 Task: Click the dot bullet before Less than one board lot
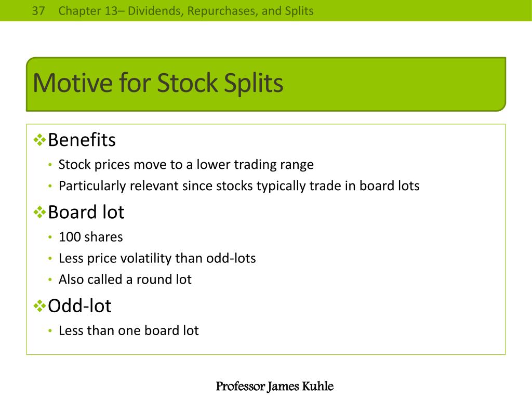(50, 331)
